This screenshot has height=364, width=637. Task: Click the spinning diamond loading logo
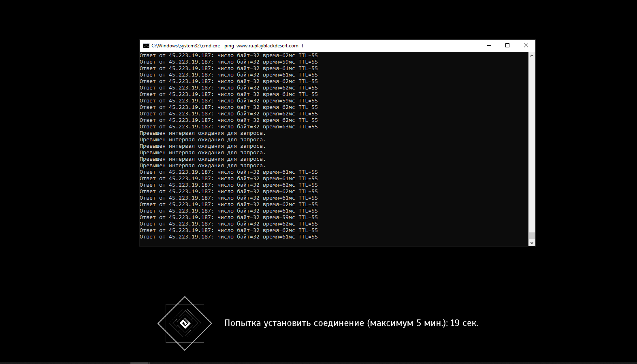(185, 323)
